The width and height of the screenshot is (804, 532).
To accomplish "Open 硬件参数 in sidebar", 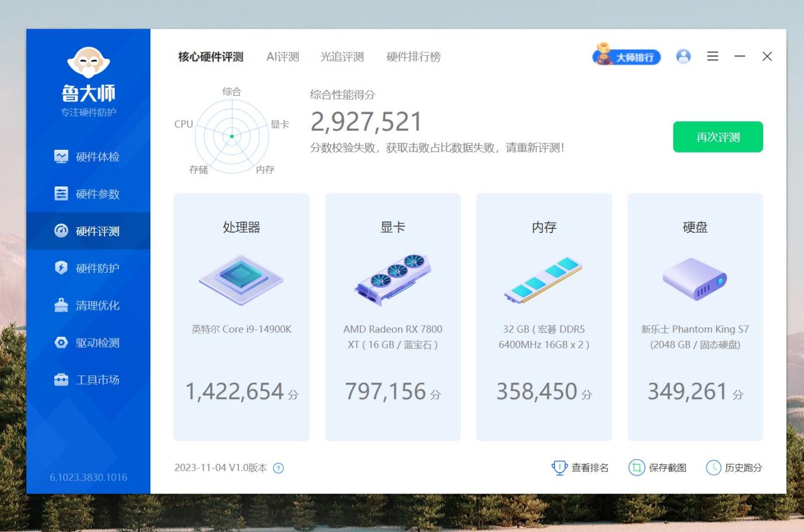I will (88, 194).
